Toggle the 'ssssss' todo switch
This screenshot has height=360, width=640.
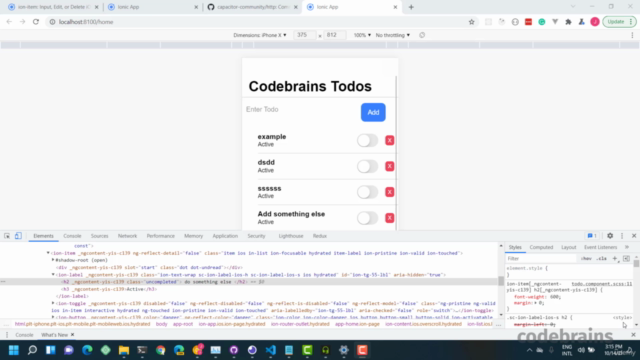click(367, 192)
